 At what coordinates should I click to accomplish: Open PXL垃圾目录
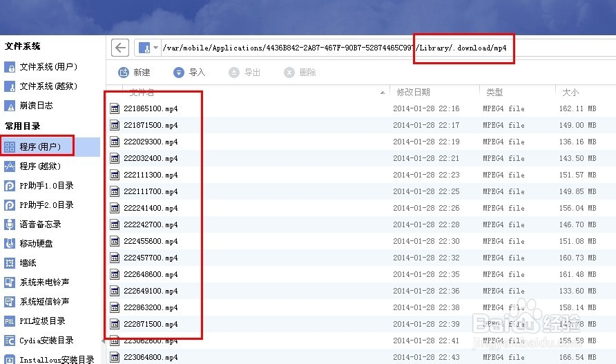(x=35, y=320)
